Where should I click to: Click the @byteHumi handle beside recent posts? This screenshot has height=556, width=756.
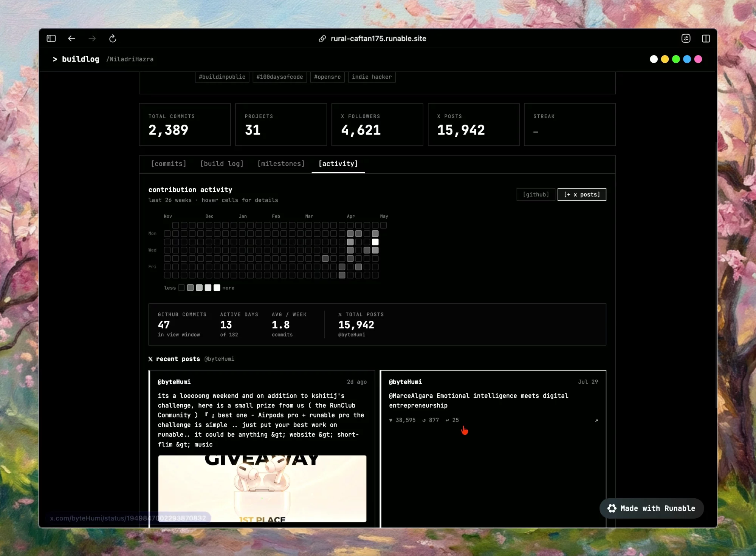click(219, 359)
